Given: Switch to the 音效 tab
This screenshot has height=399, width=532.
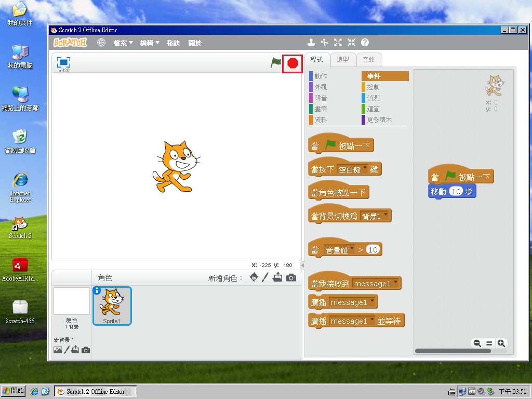Looking at the screenshot, I should [x=369, y=60].
